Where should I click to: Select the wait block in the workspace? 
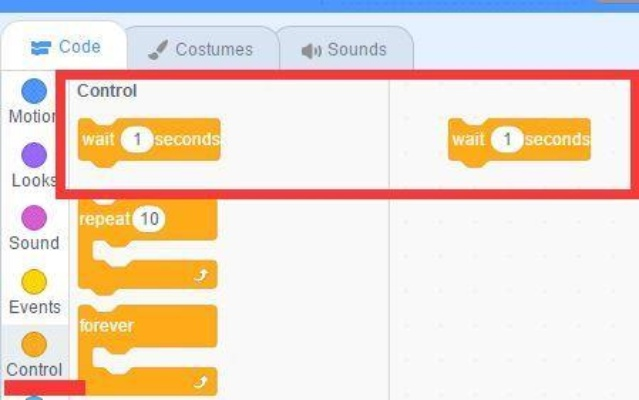coord(519,142)
